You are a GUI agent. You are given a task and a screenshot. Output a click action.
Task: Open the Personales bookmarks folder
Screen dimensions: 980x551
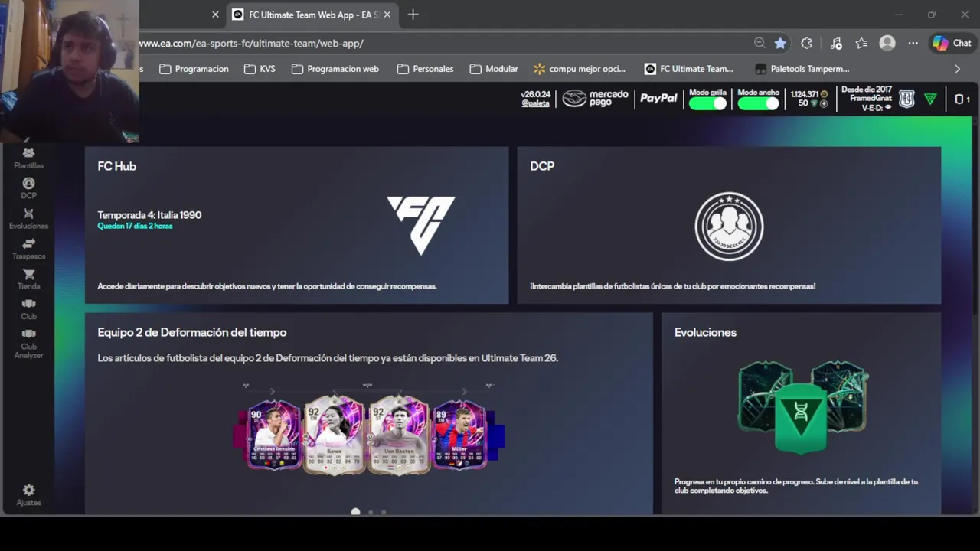(x=425, y=69)
